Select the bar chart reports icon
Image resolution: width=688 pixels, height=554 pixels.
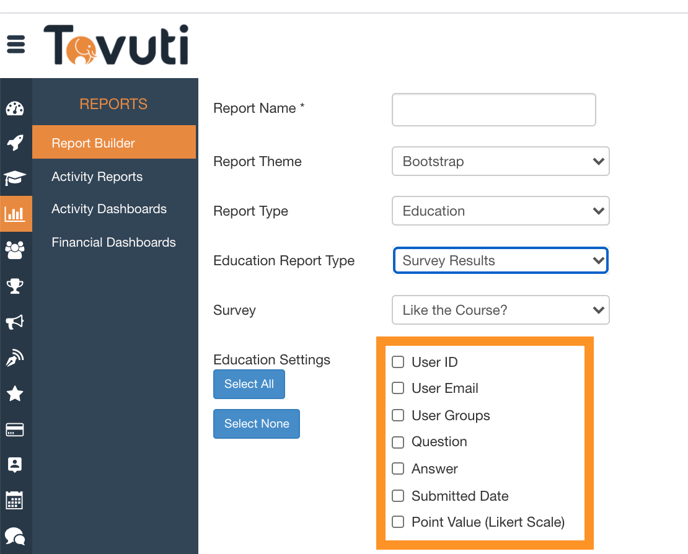[x=15, y=214]
